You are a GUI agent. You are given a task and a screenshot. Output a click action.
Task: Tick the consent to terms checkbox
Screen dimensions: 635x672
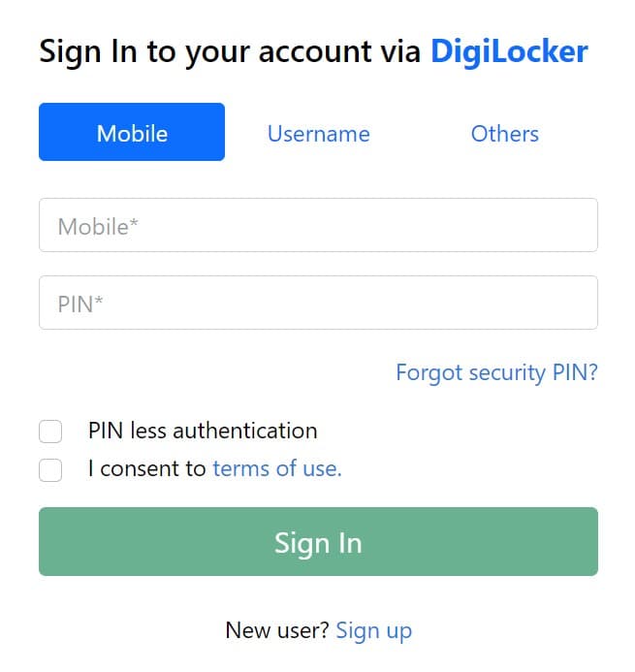(50, 469)
